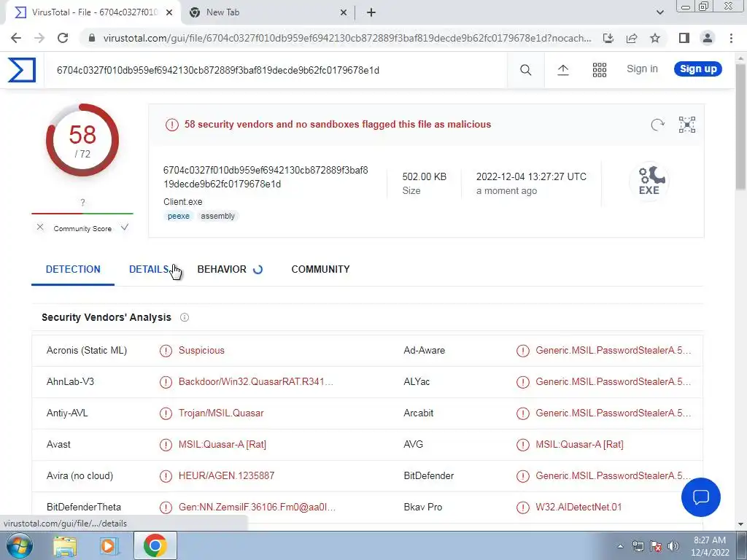This screenshot has width=747, height=560.
Task: Reload the page with the refresh button
Action: (x=63, y=38)
